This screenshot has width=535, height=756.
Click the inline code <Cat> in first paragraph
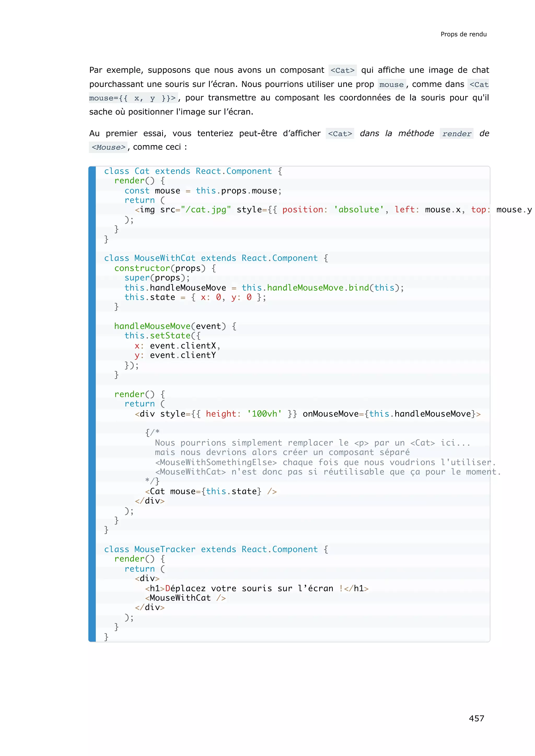[x=342, y=70]
